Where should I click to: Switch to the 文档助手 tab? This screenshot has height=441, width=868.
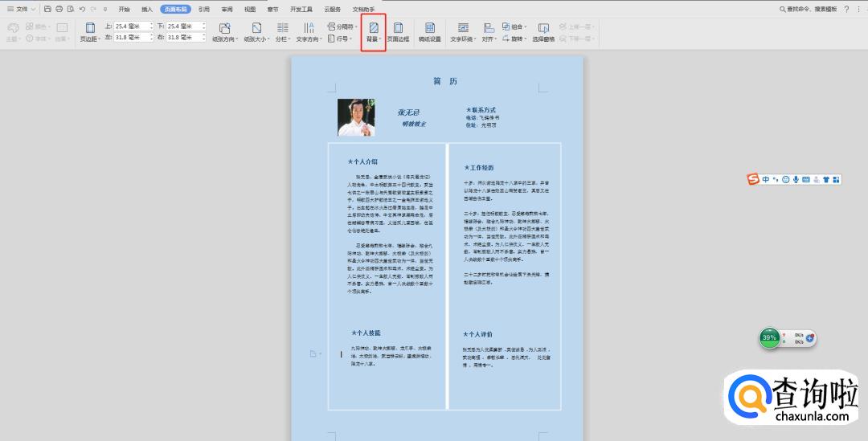363,10
